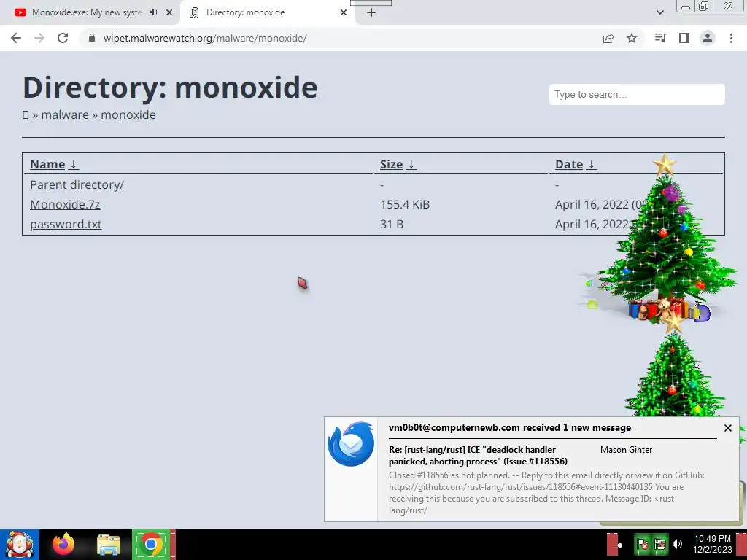This screenshot has height=560, width=747.
Task: Click the Thunderbird logo in notification
Action: tap(351, 444)
